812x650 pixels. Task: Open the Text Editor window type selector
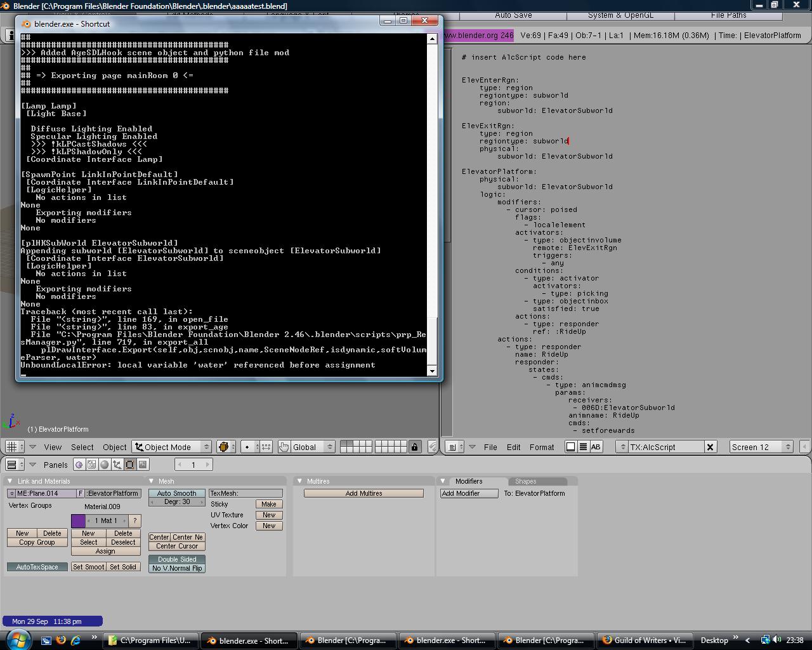tap(454, 447)
